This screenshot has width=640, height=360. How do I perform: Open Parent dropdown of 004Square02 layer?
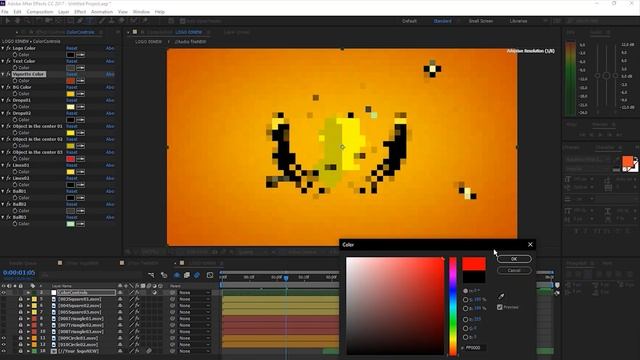(195, 306)
